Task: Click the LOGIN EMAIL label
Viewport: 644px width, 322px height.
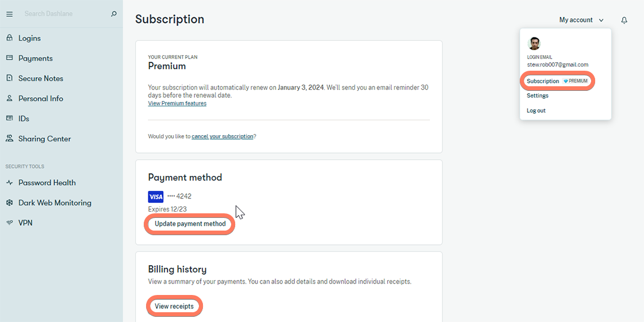Action: click(540, 57)
